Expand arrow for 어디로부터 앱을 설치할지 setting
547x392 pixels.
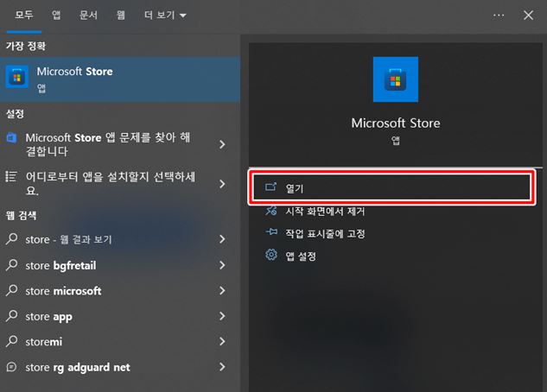pyautogui.click(x=222, y=184)
